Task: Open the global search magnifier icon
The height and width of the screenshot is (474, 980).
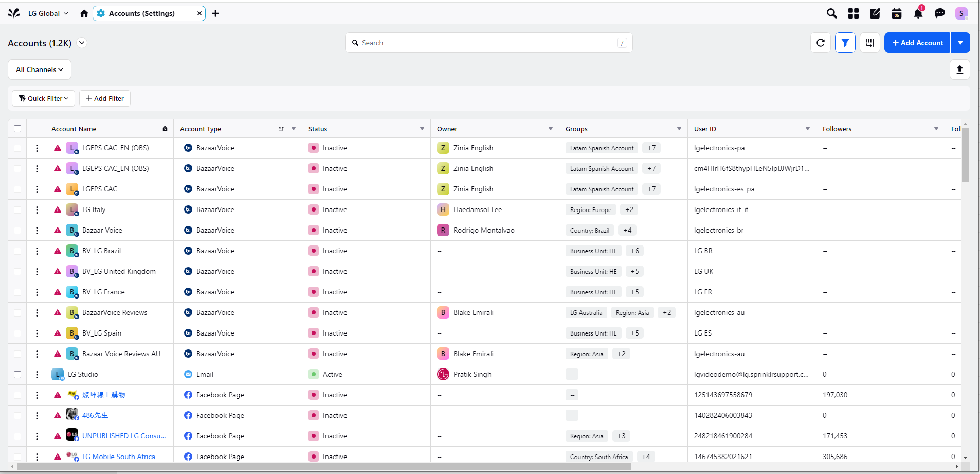Action: point(831,13)
